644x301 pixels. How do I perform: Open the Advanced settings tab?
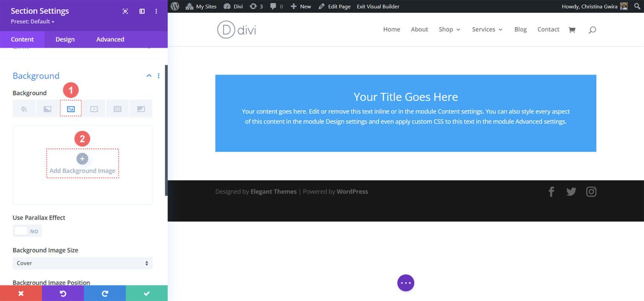(x=109, y=39)
